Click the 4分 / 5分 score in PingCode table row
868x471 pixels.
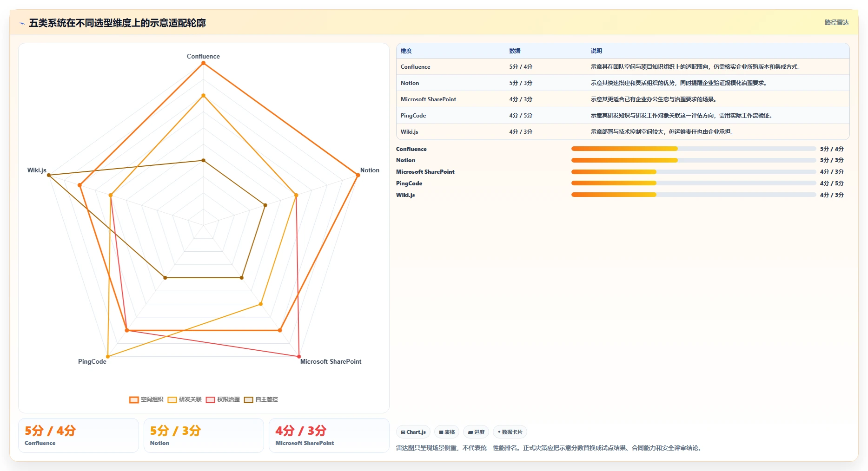[x=521, y=116]
